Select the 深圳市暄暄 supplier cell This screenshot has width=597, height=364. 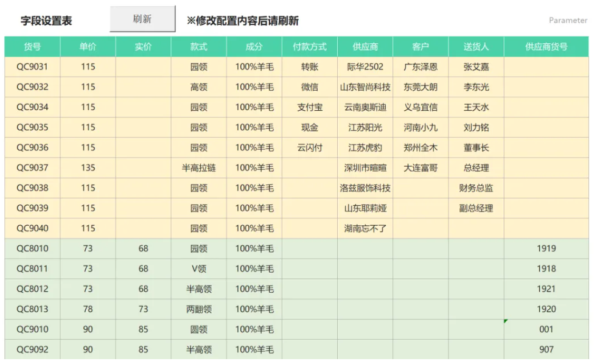point(365,168)
